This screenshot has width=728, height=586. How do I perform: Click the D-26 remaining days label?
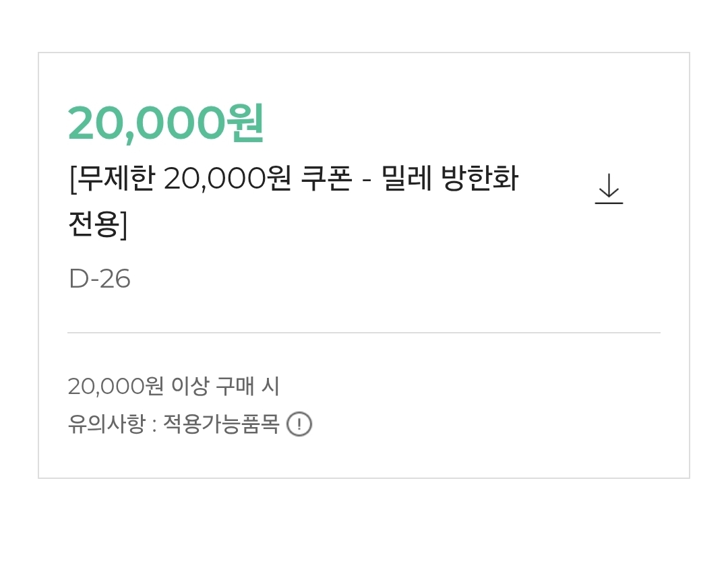(100, 279)
